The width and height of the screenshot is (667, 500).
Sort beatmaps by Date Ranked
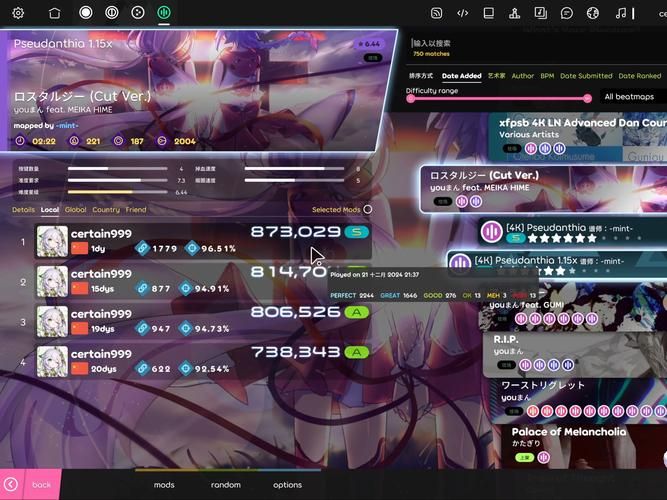[640, 76]
